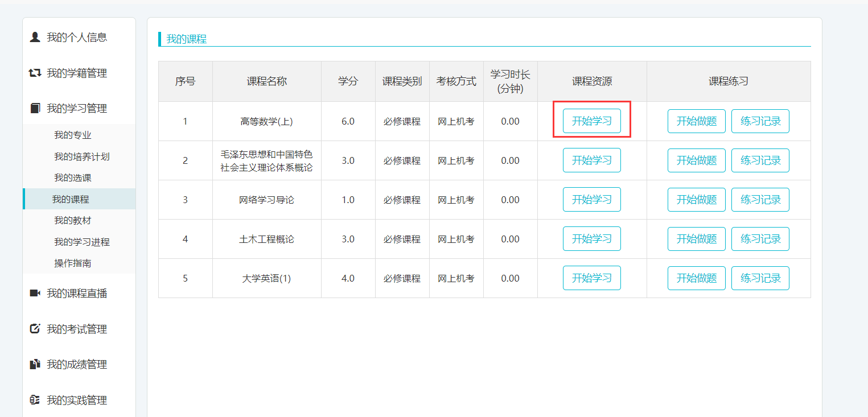This screenshot has width=868, height=417.
Task: Click the 大学英语(1) course name
Action: tap(266, 278)
